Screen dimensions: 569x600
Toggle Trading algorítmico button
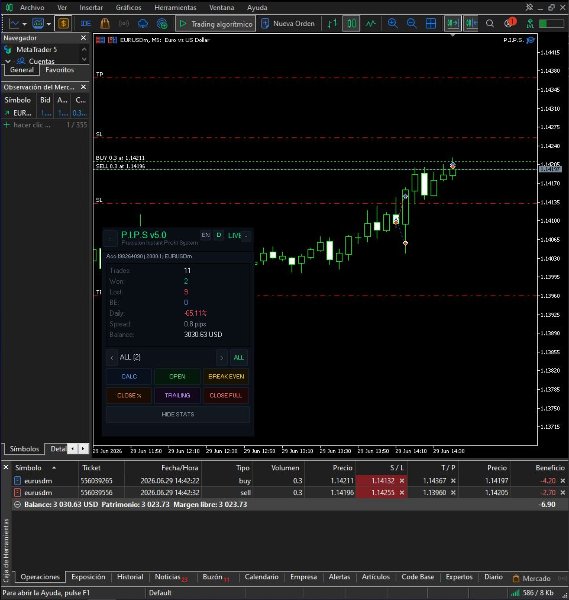point(215,24)
